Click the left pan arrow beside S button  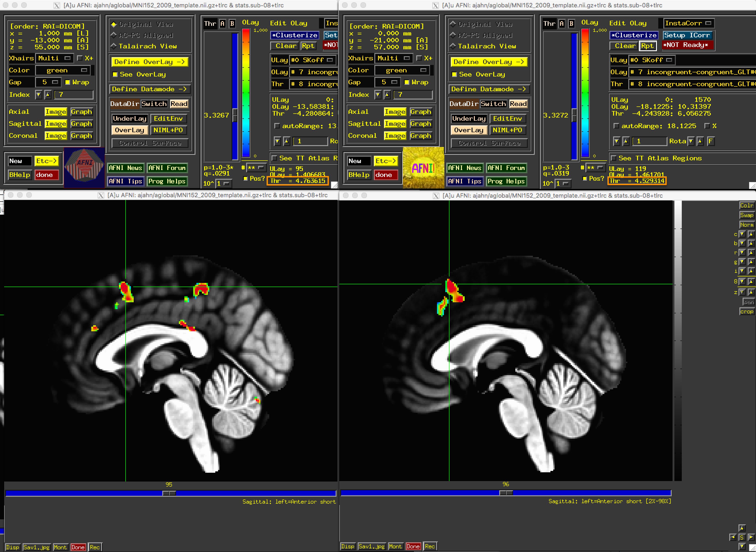pos(732,537)
